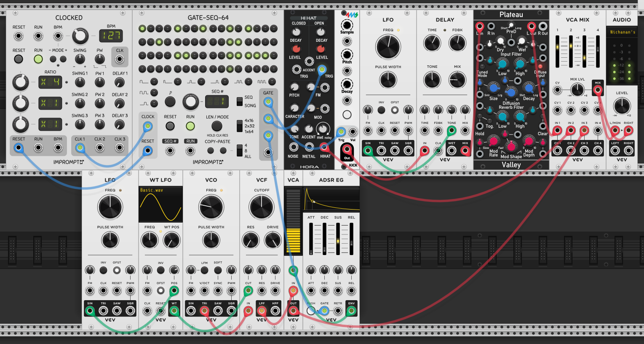This screenshot has width=644, height=344.
Task: Click the pink Mod Shape knob on Plateau
Action: (x=511, y=146)
